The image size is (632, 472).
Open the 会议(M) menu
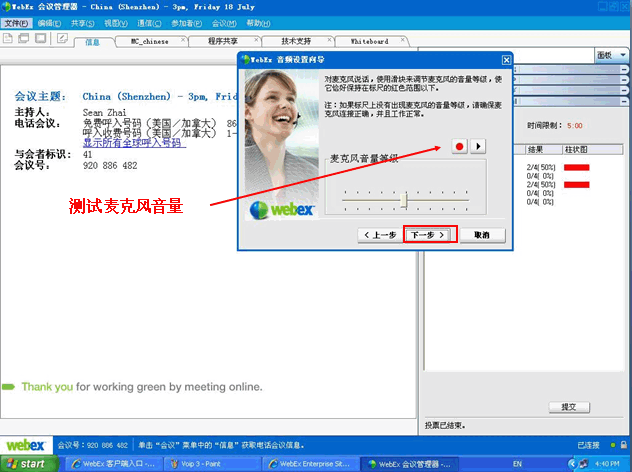pyautogui.click(x=224, y=23)
